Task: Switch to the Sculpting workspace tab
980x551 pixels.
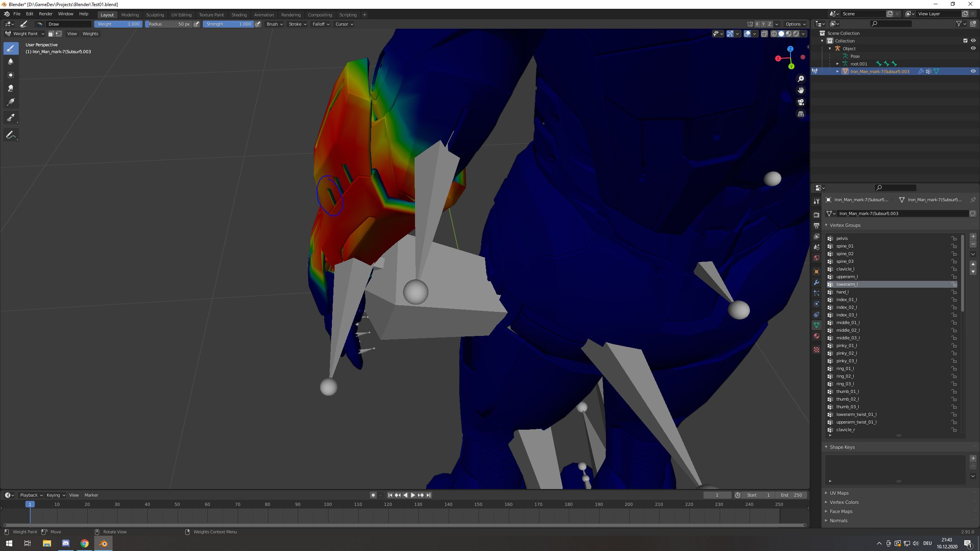Action: pos(155,15)
